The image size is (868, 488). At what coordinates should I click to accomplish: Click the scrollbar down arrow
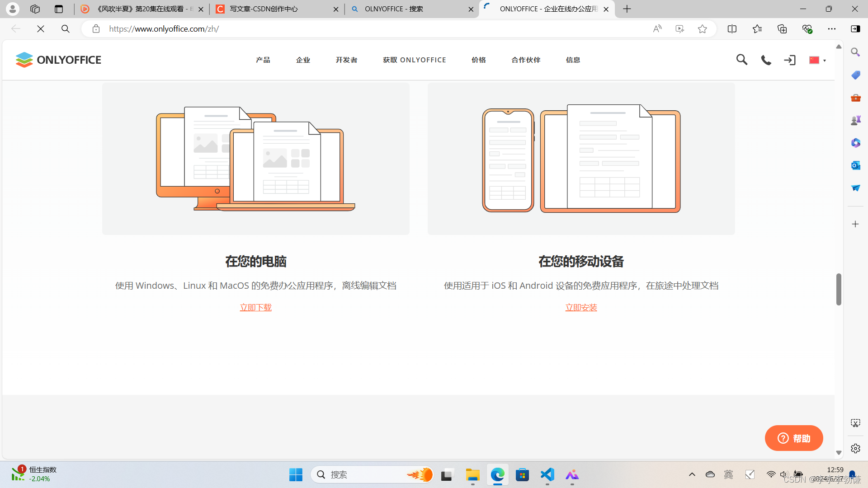839,453
